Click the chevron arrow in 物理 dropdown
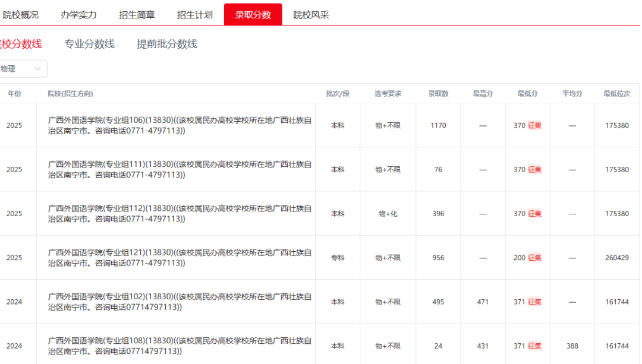 coord(37,69)
